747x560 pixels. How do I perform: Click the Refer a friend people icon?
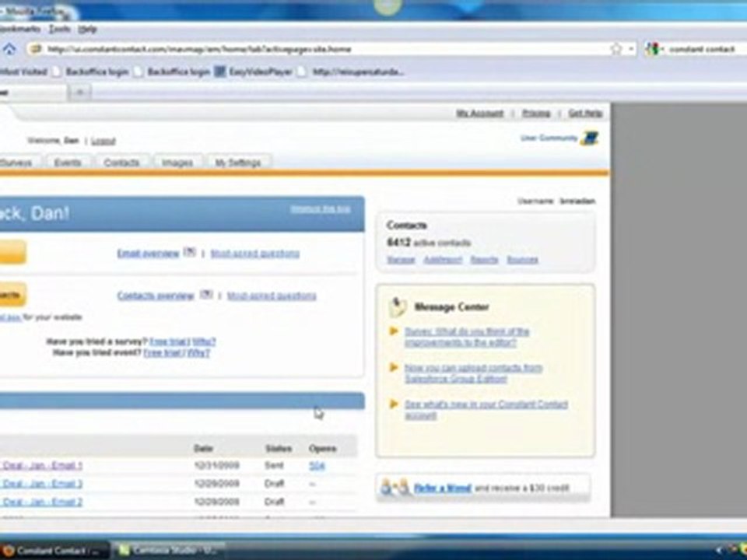[x=395, y=487]
